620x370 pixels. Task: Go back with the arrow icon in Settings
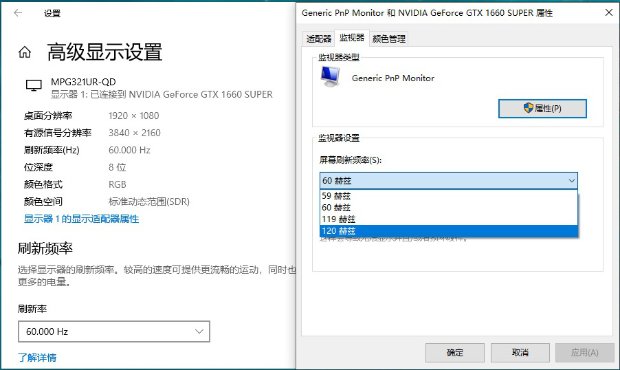tap(18, 13)
